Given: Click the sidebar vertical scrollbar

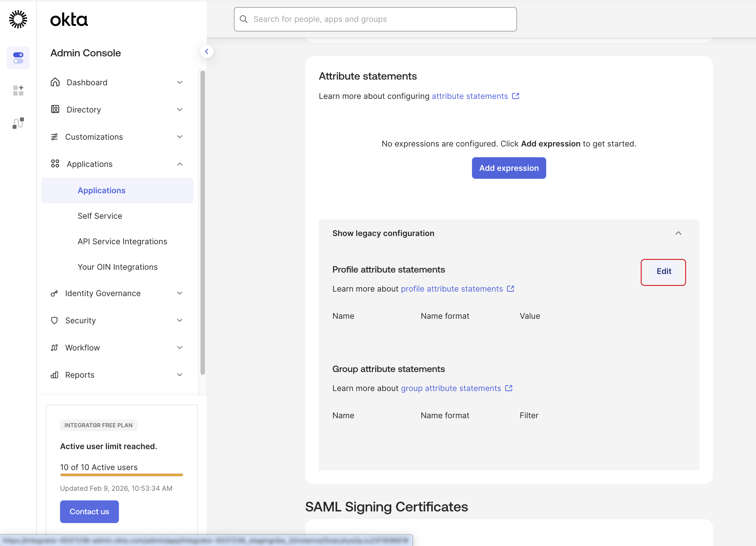Looking at the screenshot, I should click(x=203, y=222).
